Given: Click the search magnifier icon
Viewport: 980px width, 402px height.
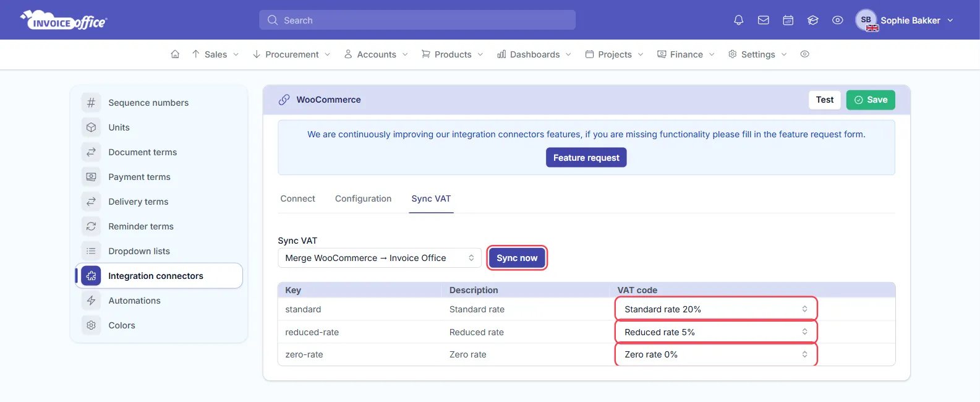Looking at the screenshot, I should coord(273,20).
